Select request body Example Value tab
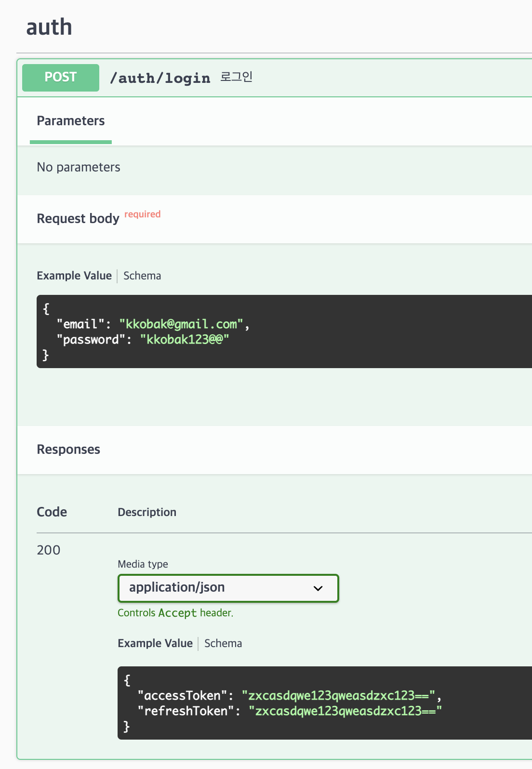 (74, 276)
